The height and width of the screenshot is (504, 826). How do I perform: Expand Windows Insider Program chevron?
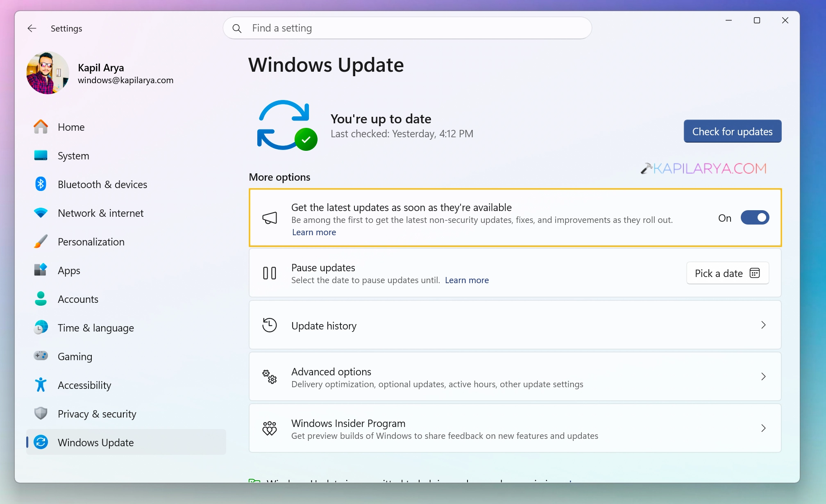tap(763, 428)
